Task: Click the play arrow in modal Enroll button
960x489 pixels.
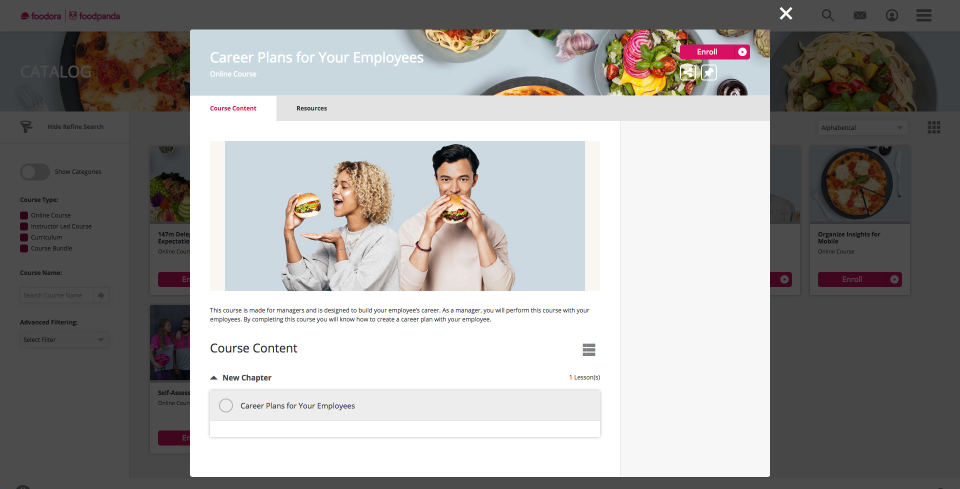Action: [742, 52]
